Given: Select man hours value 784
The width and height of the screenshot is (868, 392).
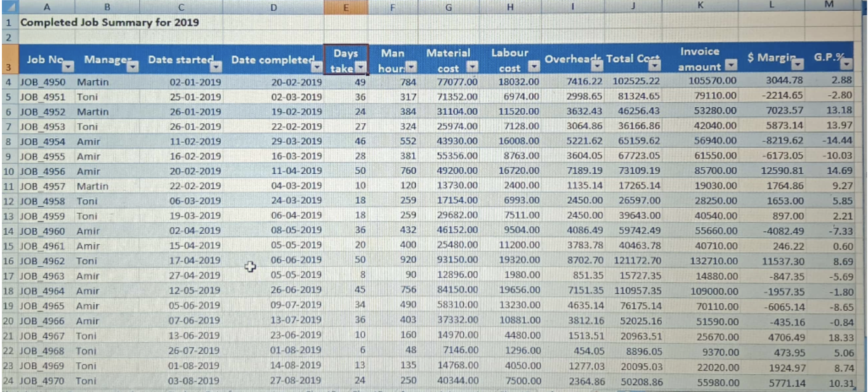Looking at the screenshot, I should tap(407, 82).
